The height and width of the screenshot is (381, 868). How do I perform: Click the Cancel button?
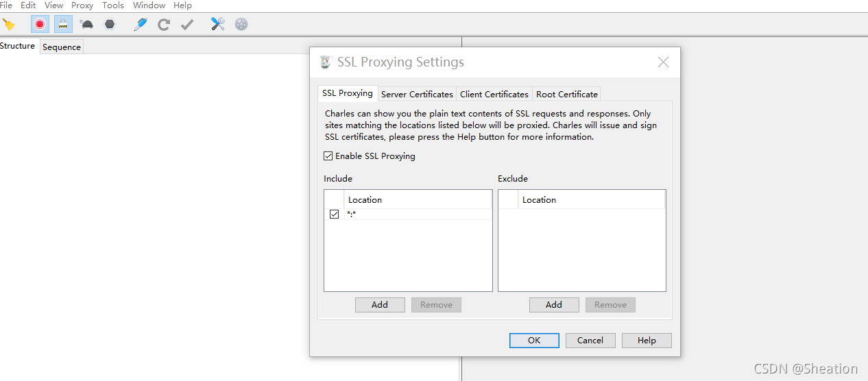590,341
